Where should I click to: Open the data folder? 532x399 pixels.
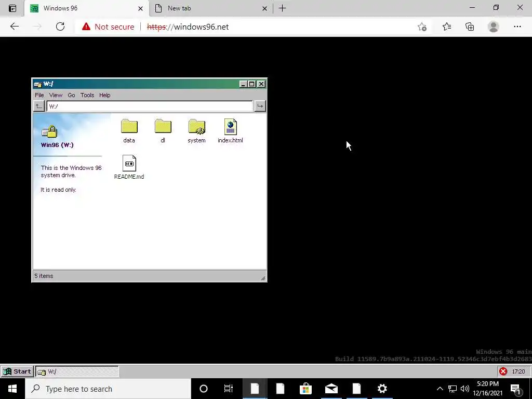tap(129, 130)
